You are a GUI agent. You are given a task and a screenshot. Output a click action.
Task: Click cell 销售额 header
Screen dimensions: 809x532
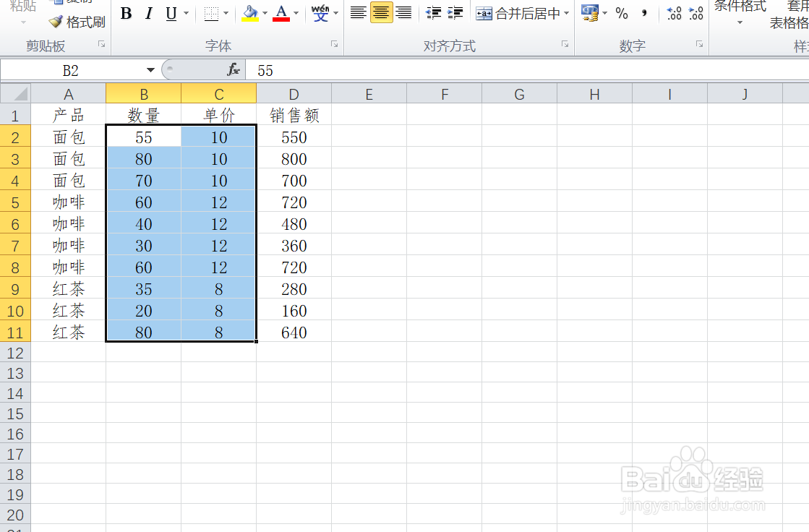click(294, 115)
